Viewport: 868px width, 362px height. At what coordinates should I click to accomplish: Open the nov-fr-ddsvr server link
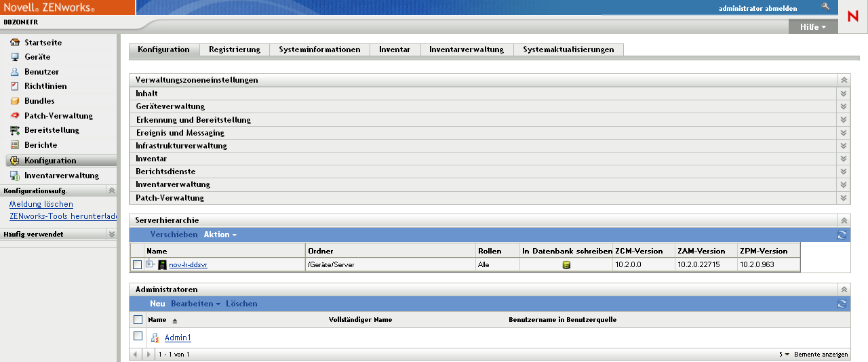pos(188,265)
